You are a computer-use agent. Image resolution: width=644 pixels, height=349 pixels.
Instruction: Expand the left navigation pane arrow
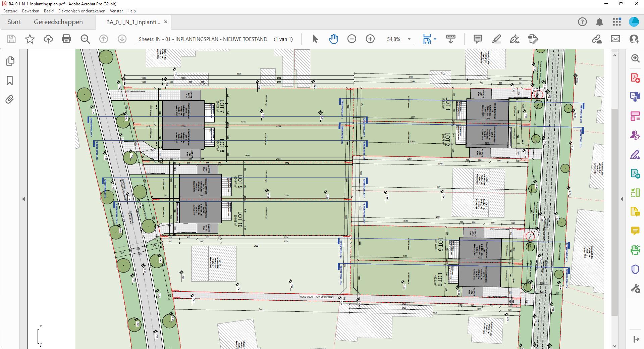pyautogui.click(x=23, y=199)
